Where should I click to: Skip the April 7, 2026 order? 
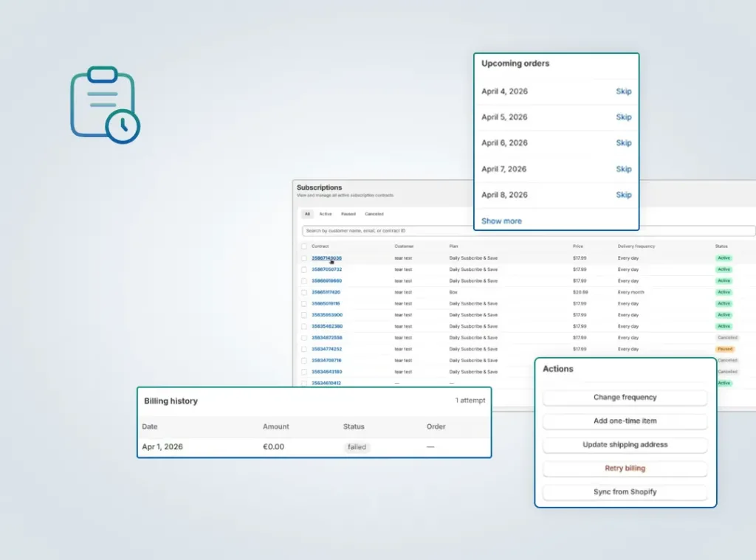[623, 169]
